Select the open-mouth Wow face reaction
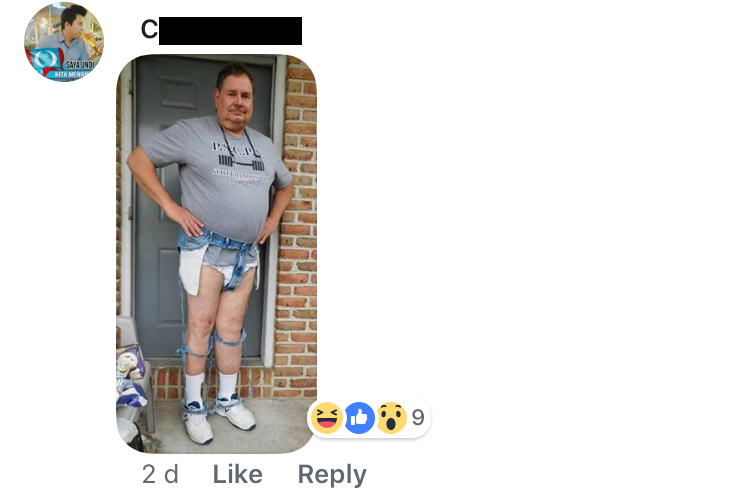Image resolution: width=750 pixels, height=498 pixels. (x=391, y=418)
